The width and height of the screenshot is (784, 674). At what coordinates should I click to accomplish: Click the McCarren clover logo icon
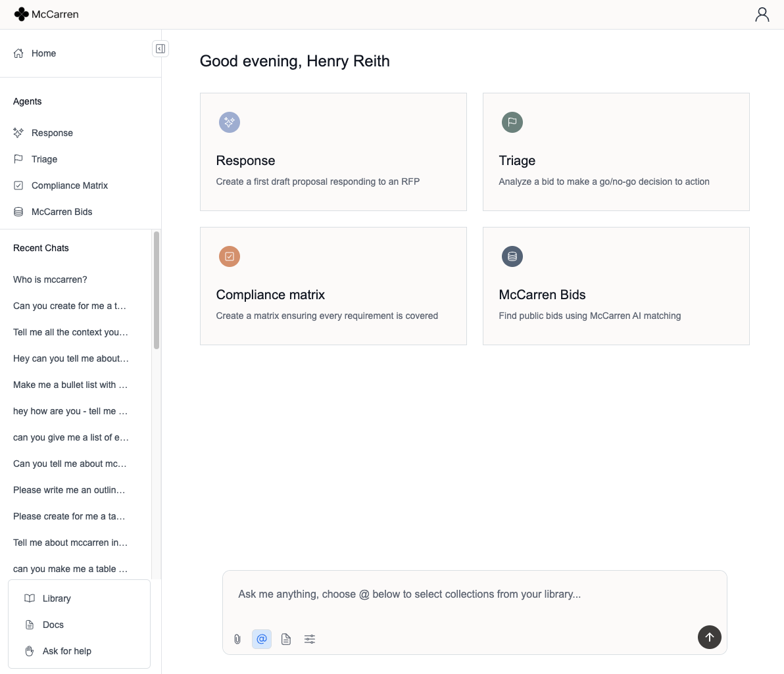[x=21, y=14]
